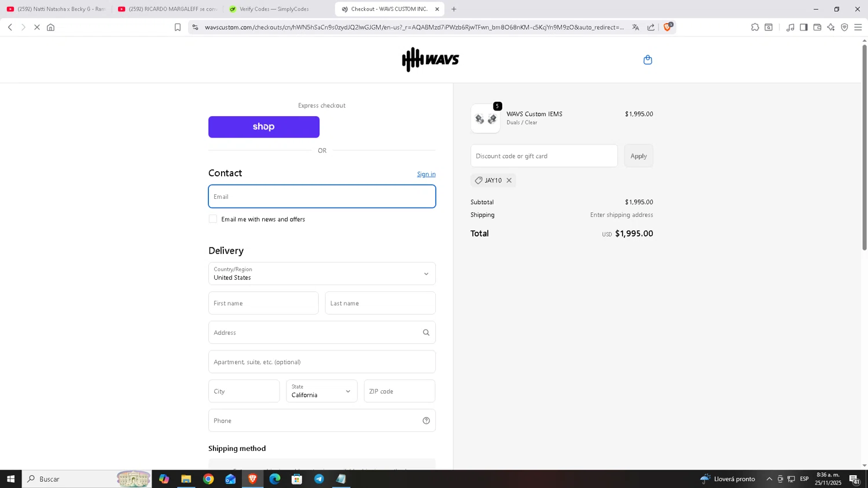This screenshot has height=488, width=868.
Task: Click the ZIP code field
Action: [400, 391]
